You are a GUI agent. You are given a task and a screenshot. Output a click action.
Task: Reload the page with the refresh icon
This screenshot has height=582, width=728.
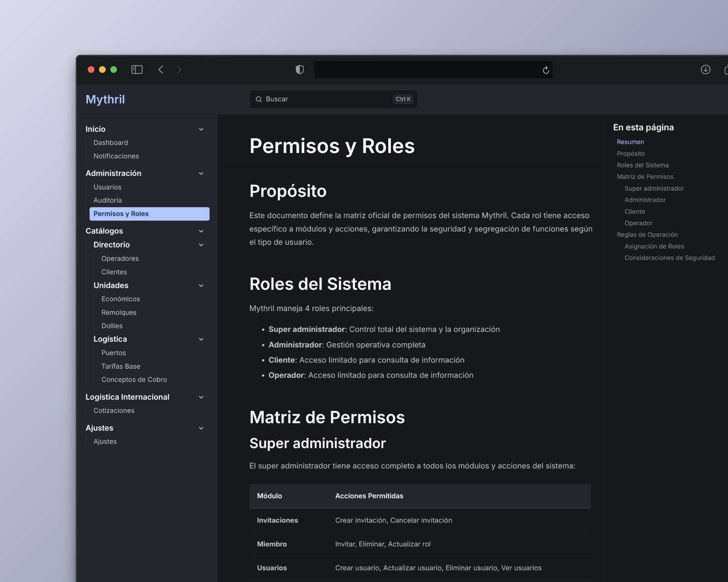(546, 70)
